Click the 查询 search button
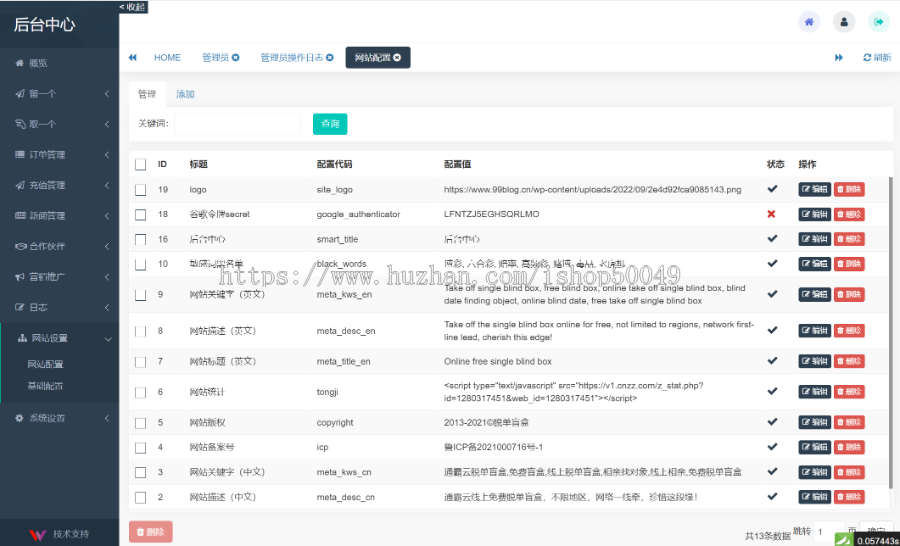The image size is (900, 546). 330,123
